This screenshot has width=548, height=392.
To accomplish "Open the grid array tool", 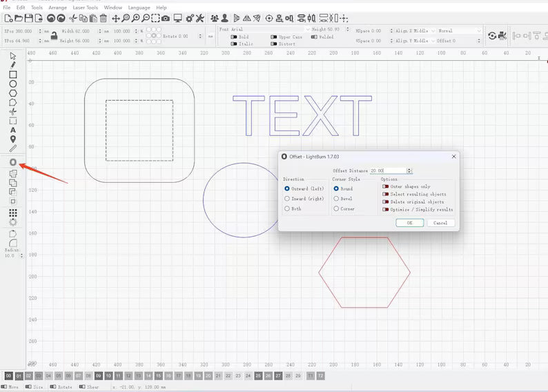I will pyautogui.click(x=13, y=213).
